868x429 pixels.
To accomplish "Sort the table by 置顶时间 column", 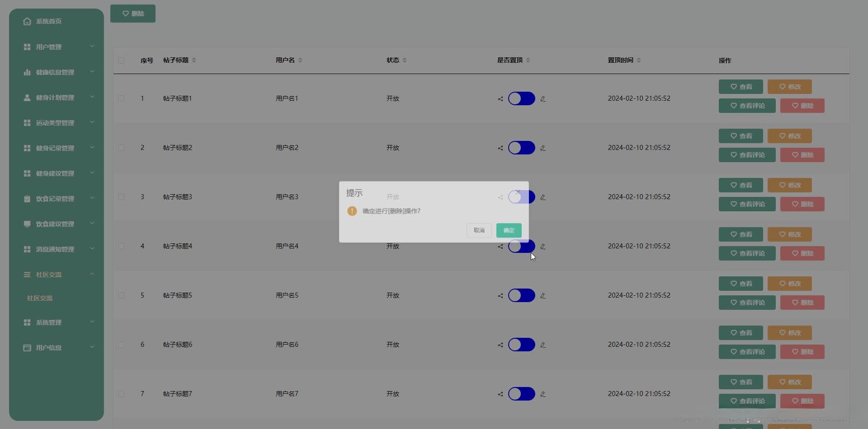I will tap(638, 60).
